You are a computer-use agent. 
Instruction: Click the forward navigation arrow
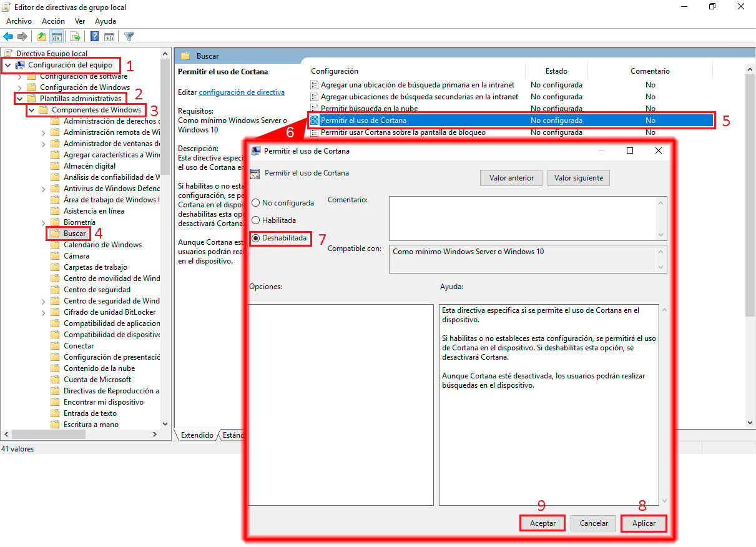click(22, 36)
